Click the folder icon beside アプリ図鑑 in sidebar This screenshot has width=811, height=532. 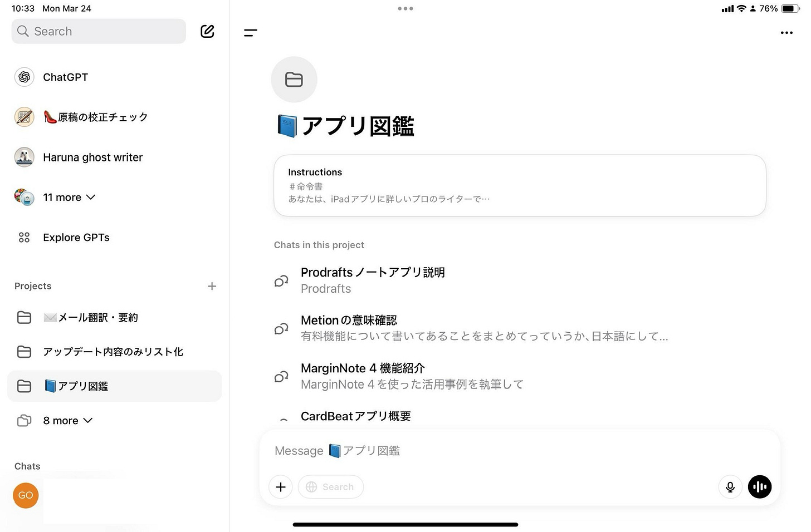coord(24,386)
